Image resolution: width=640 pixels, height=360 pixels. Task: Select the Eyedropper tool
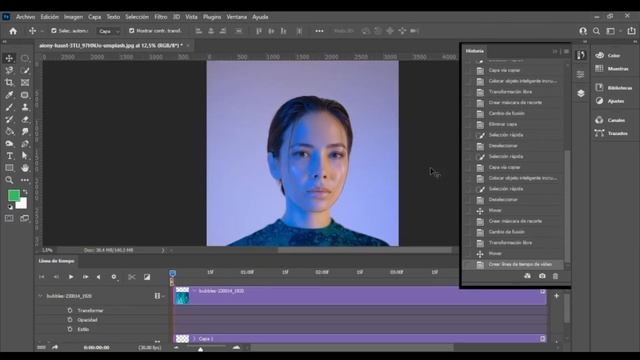point(9,95)
